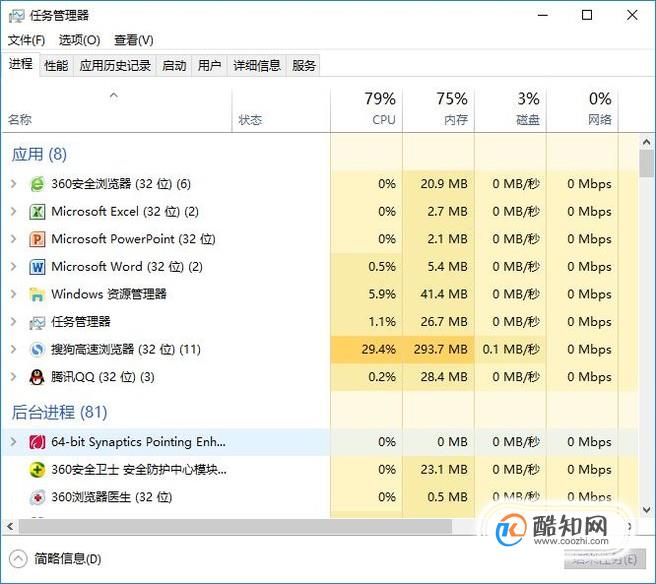Click the Task Manager title bar icon

[17, 16]
